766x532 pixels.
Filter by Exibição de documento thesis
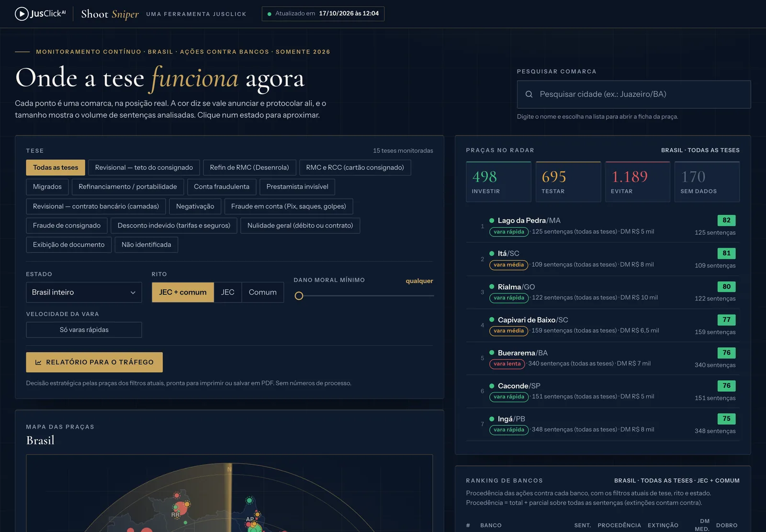[68, 245]
